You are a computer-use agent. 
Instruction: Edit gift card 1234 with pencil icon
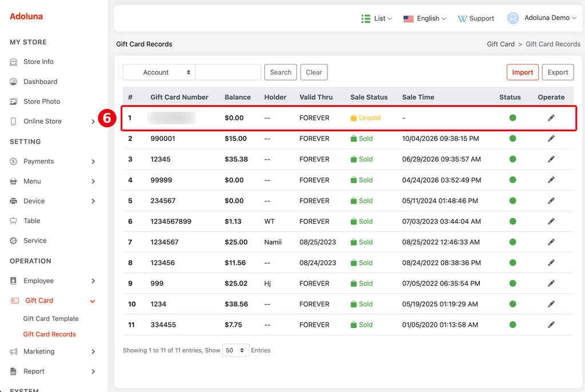pos(551,304)
